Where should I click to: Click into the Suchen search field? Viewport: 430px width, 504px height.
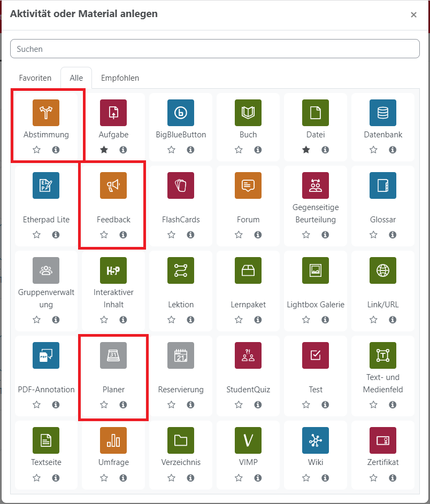214,49
